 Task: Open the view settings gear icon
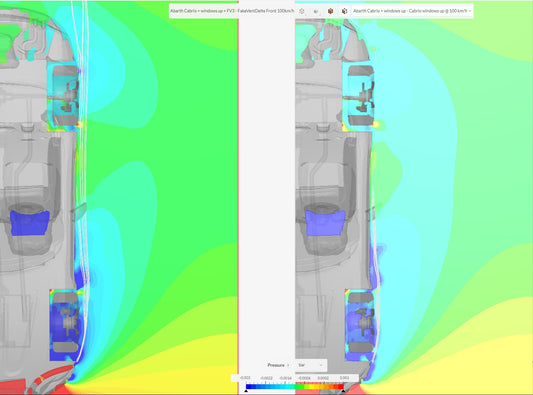click(302, 11)
